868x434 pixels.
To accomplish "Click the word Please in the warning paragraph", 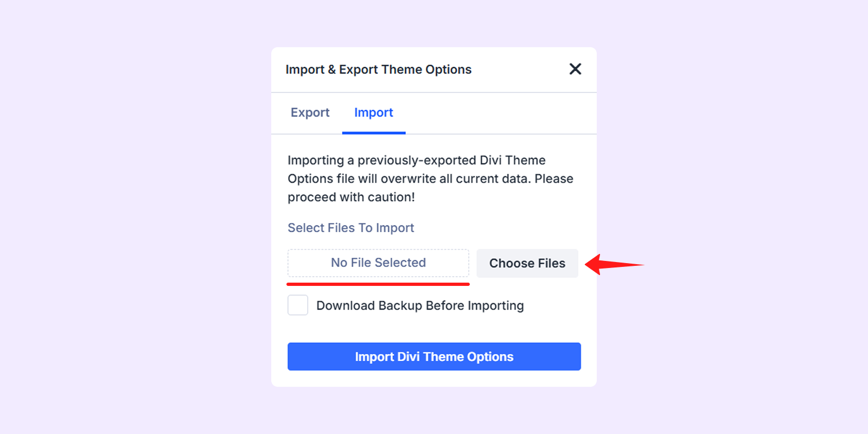I will pyautogui.click(x=554, y=179).
